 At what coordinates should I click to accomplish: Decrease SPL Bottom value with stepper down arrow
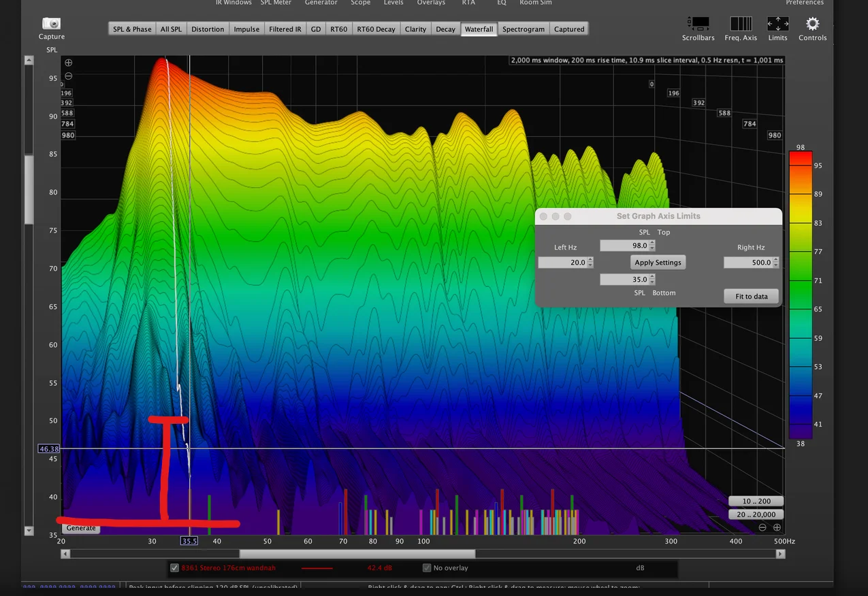(x=652, y=282)
